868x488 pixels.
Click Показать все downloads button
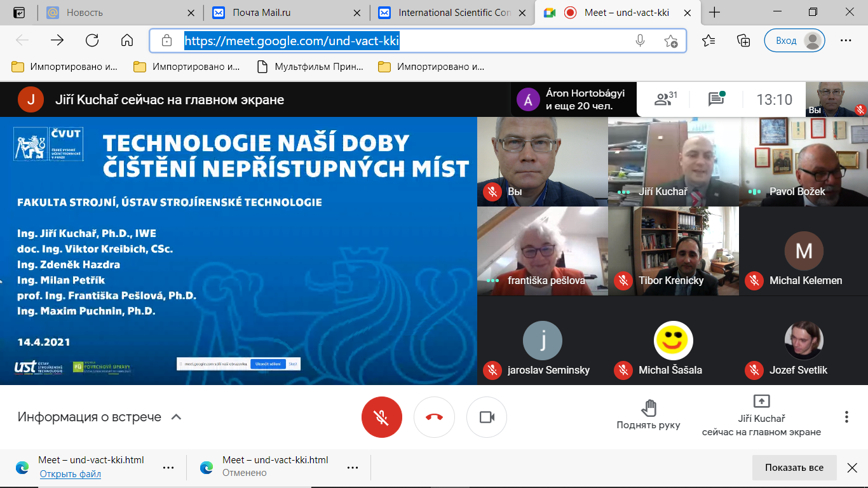(794, 468)
